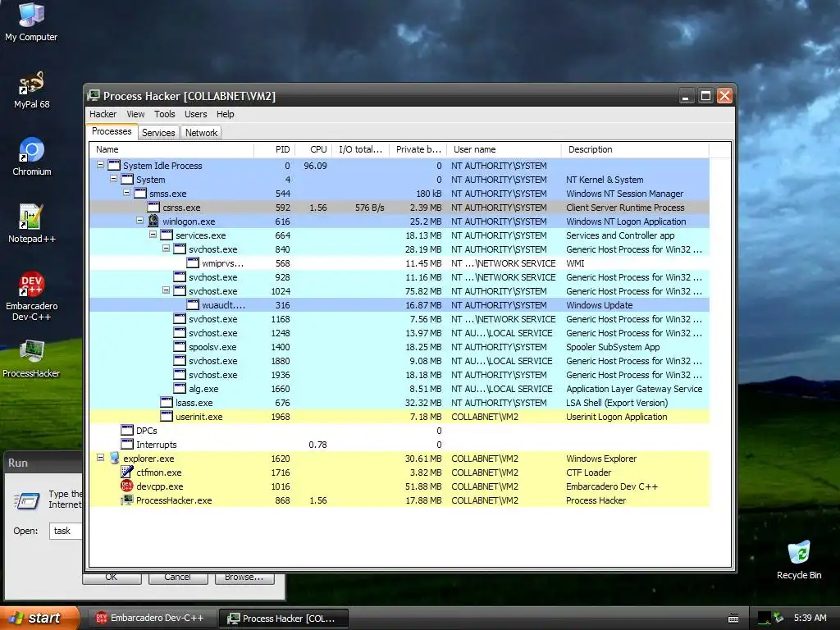840x630 pixels.
Task: Click the ProcessHacker.exe row icon
Action: (127, 500)
